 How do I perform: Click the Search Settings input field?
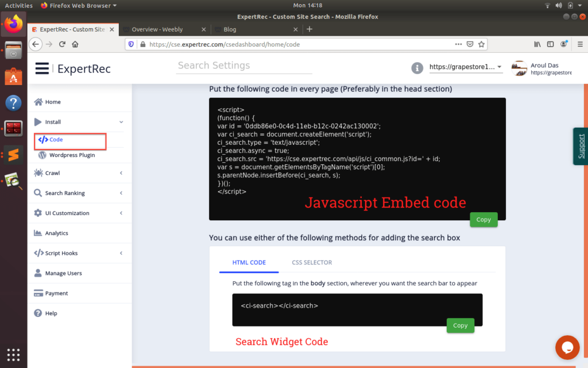(243, 65)
